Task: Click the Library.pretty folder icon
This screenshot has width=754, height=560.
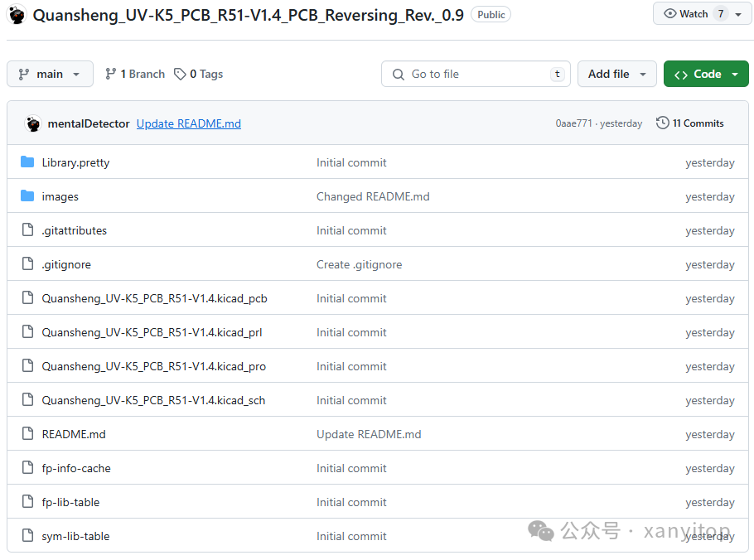Action: pos(27,162)
